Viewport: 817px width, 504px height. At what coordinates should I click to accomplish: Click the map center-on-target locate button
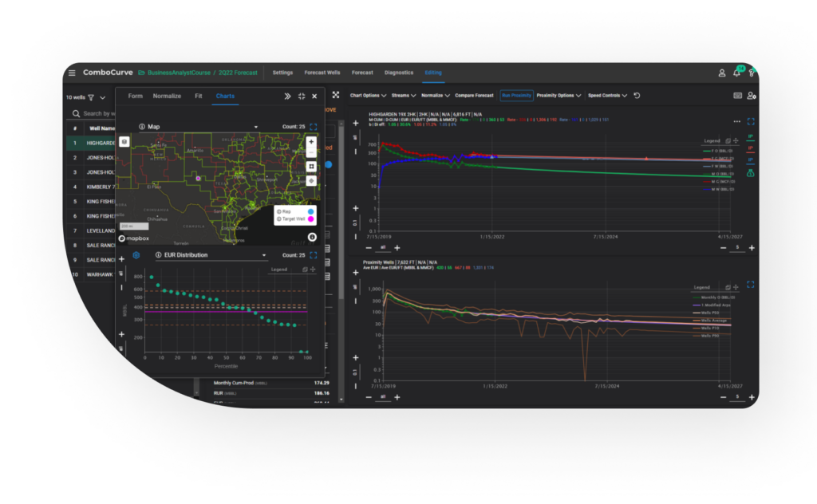(311, 181)
